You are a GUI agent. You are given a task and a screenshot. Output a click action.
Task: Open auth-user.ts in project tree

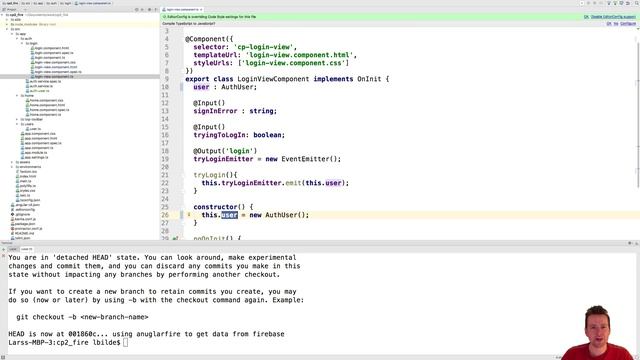click(37, 91)
